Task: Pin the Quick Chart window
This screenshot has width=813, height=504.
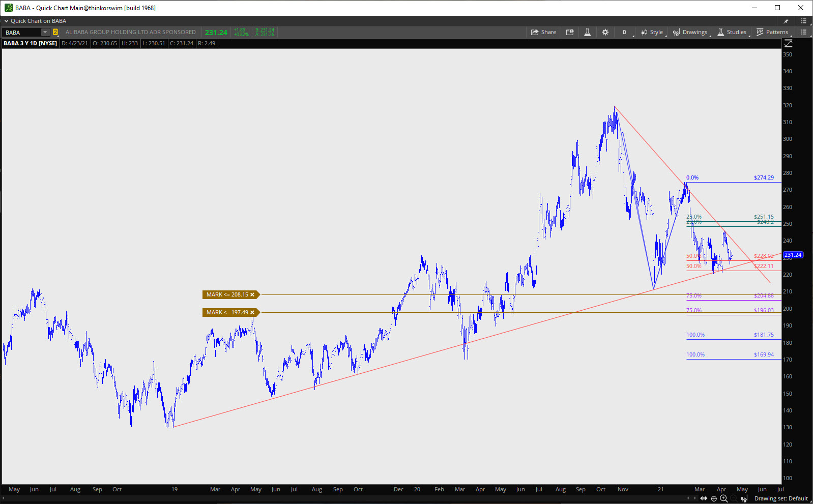Action: point(786,21)
